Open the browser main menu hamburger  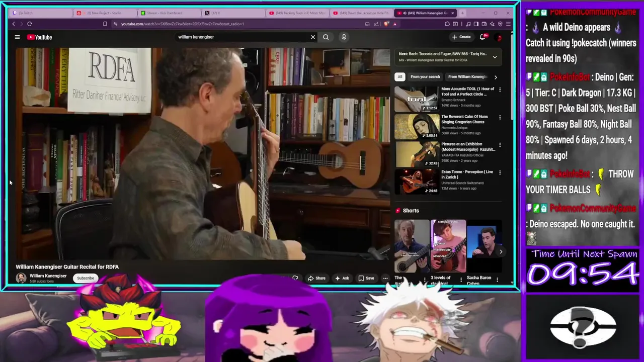pos(508,24)
